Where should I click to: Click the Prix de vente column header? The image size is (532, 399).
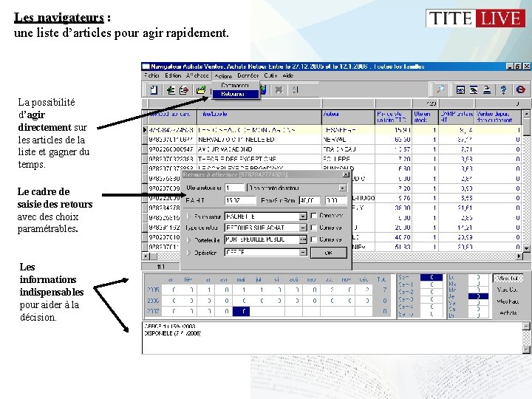[393, 117]
